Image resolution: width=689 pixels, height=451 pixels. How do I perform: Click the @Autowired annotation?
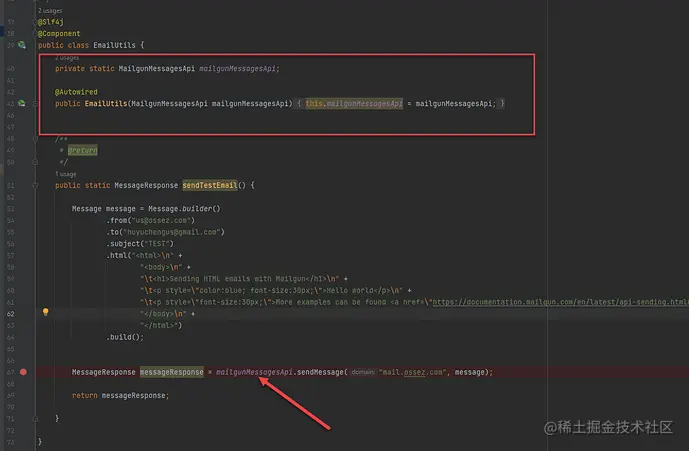(76, 92)
